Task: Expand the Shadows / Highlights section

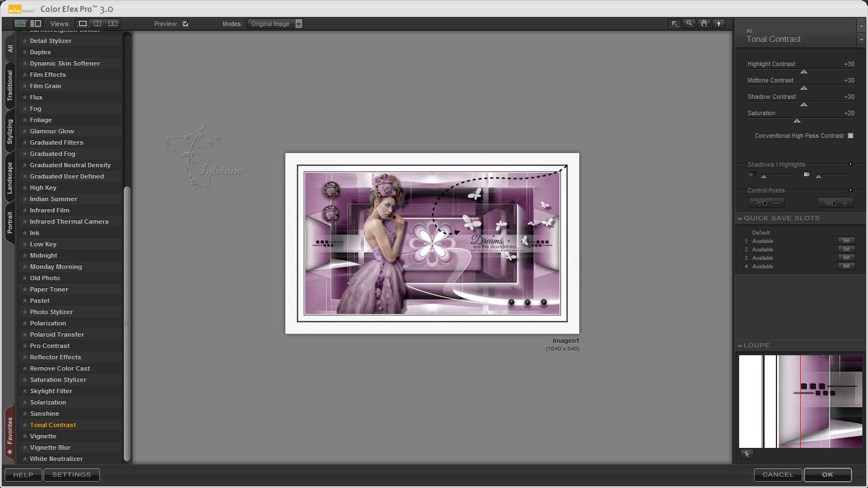Action: coord(850,164)
